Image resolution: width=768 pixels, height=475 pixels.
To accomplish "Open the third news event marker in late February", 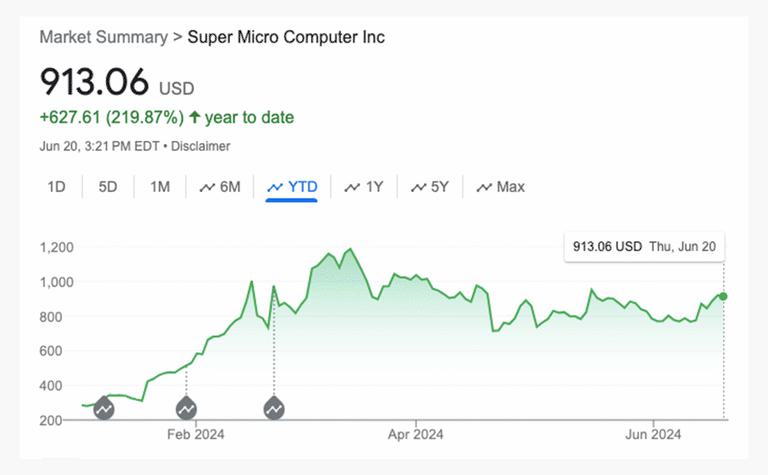I will (x=274, y=408).
